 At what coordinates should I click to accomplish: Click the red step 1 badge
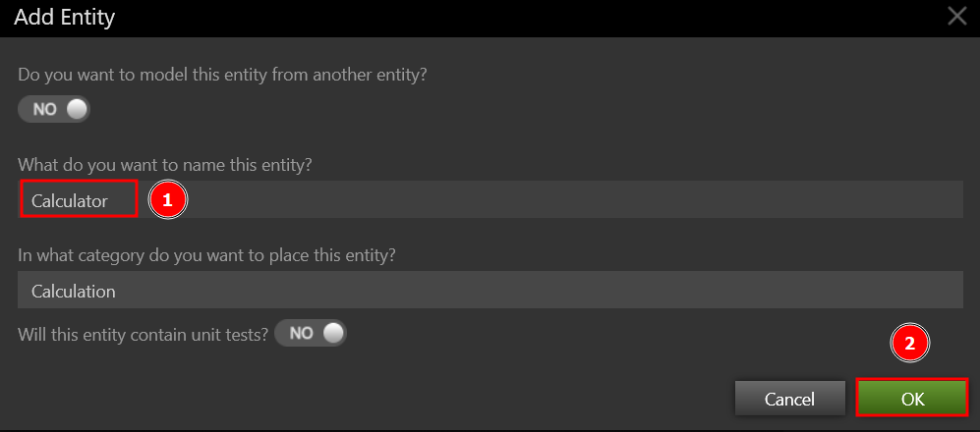[167, 199]
